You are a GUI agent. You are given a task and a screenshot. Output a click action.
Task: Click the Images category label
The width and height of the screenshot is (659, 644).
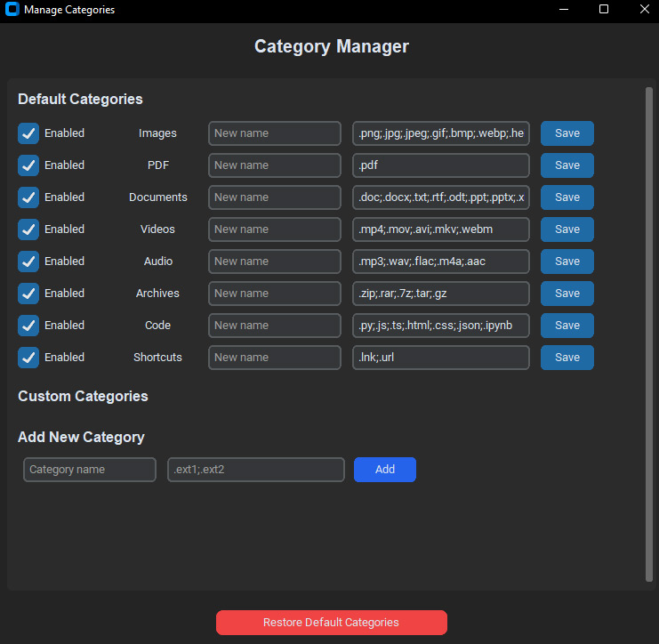coord(157,133)
